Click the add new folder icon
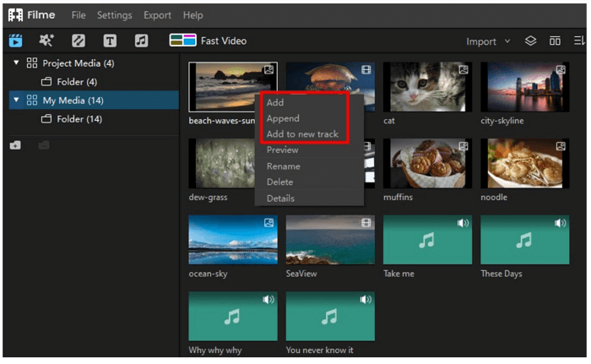Viewport: 591px width, 364px height. tap(15, 145)
